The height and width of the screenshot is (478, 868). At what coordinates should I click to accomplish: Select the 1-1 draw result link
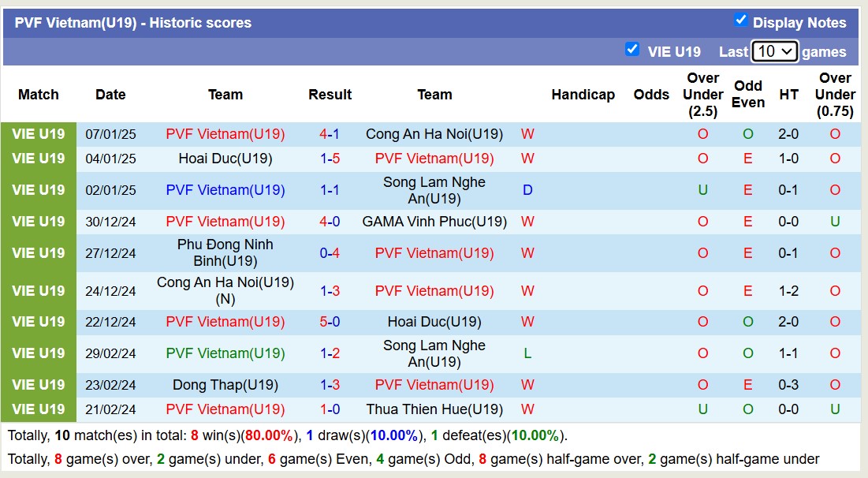[x=330, y=190]
